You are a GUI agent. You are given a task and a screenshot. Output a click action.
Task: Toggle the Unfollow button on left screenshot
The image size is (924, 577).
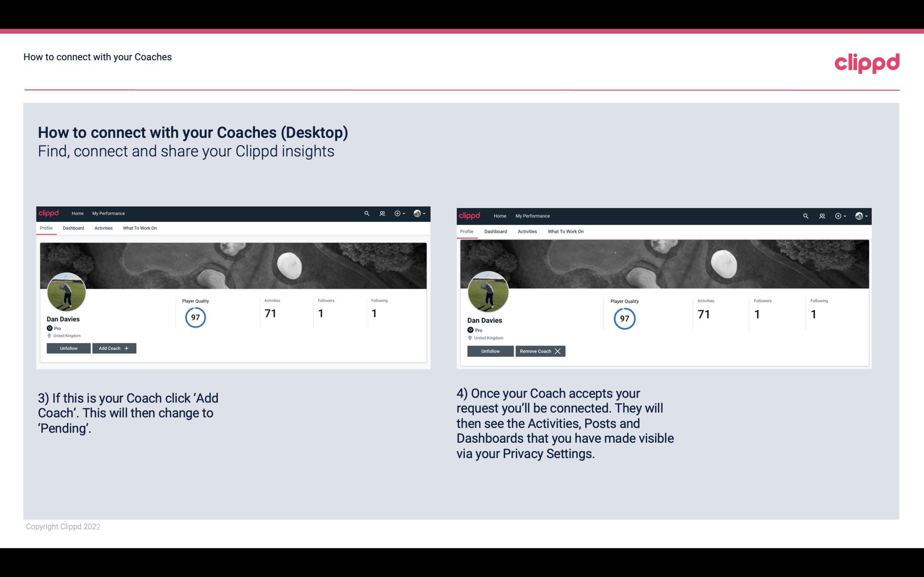[68, 348]
